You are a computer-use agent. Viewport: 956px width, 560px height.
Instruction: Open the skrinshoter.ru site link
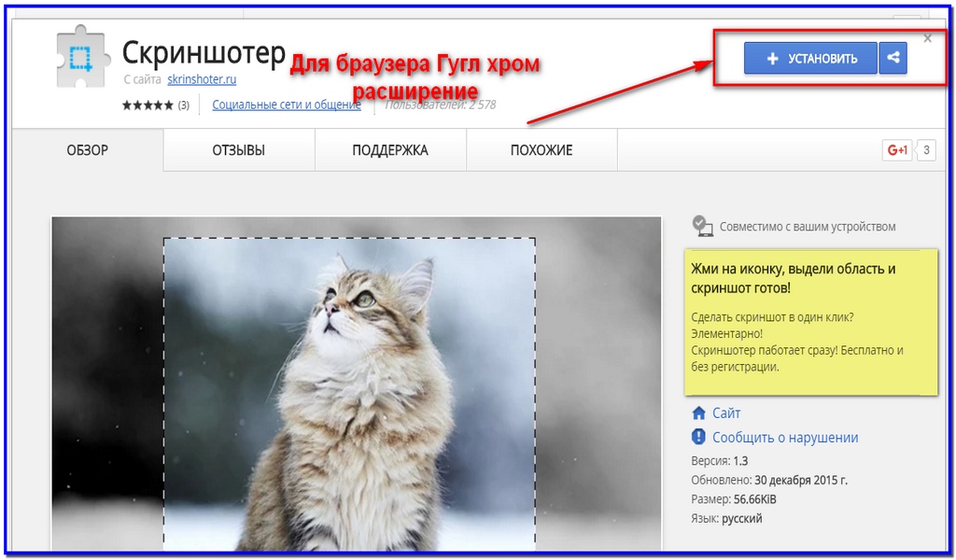pos(202,79)
